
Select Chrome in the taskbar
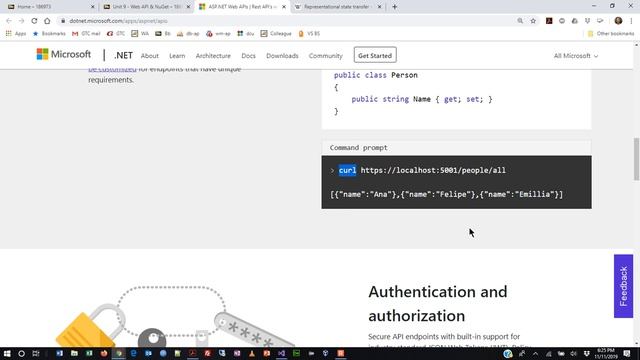(x=119, y=353)
